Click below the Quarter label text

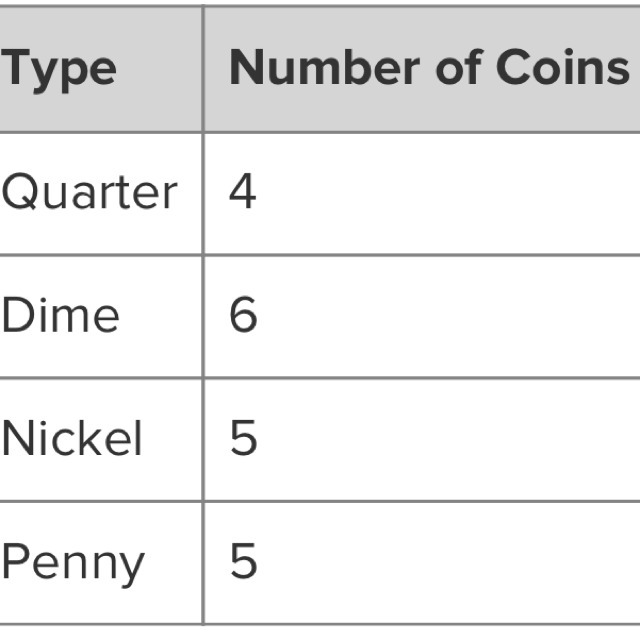[x=89, y=233]
